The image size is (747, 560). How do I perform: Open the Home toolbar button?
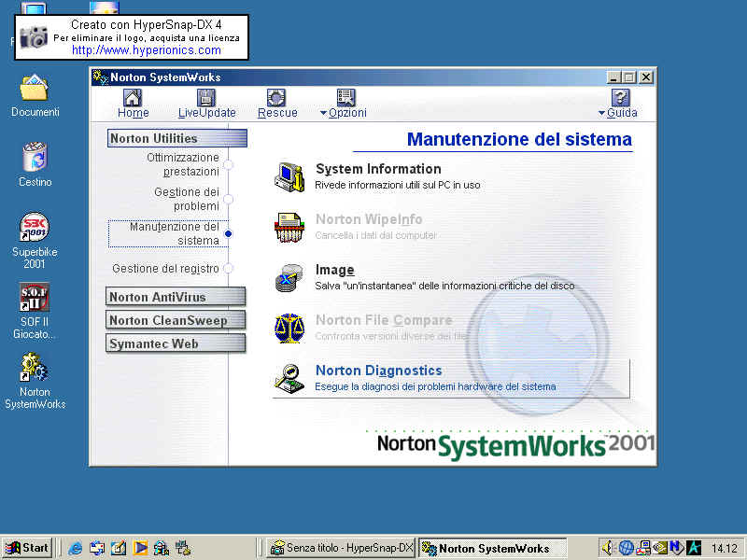coord(133,104)
